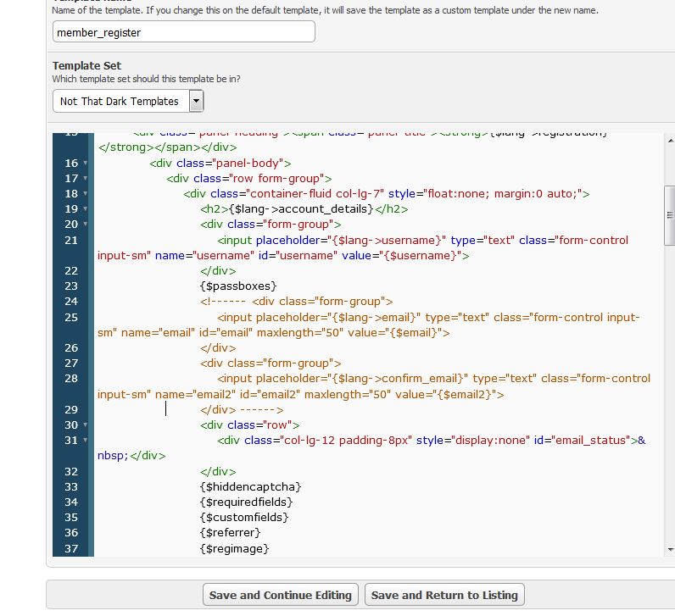Place cursor on {$passboxes} line
This screenshot has width=675, height=616.
(x=238, y=286)
